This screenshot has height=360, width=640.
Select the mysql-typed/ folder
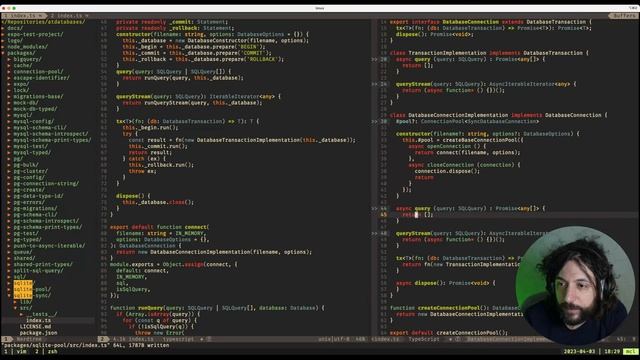(x=32, y=153)
